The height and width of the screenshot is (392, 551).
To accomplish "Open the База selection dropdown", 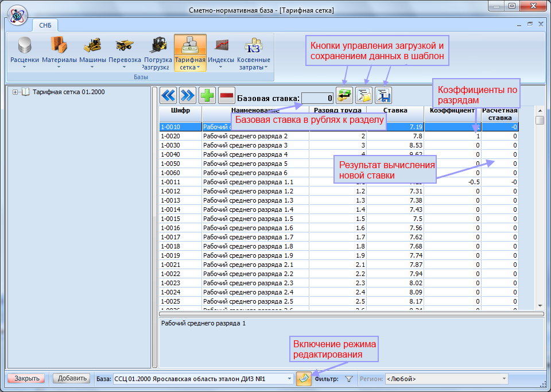I will pos(289,379).
